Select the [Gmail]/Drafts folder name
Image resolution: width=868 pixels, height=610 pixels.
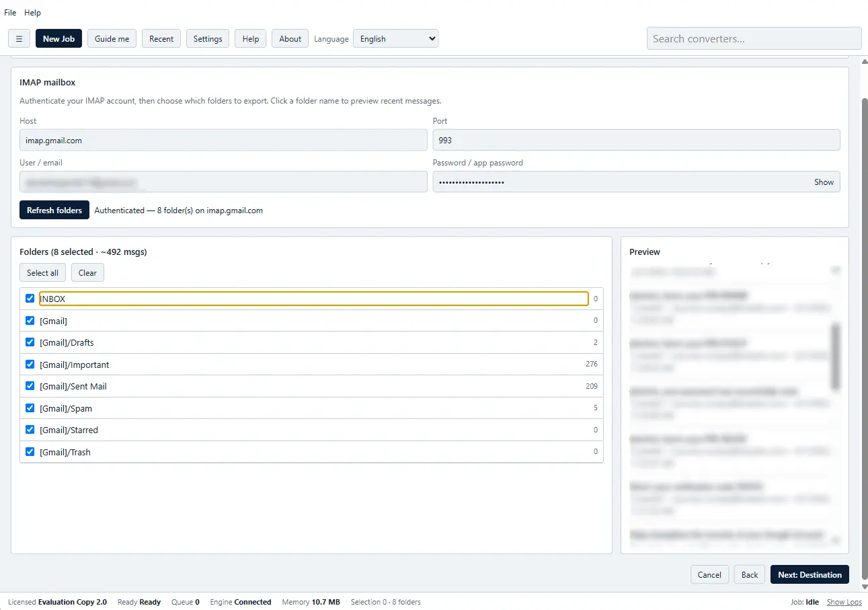click(x=67, y=342)
